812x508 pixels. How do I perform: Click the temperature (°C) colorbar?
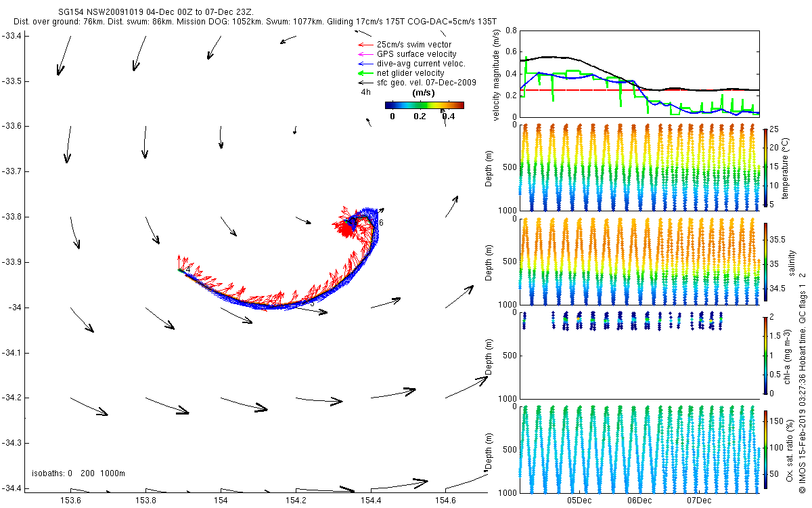765,166
